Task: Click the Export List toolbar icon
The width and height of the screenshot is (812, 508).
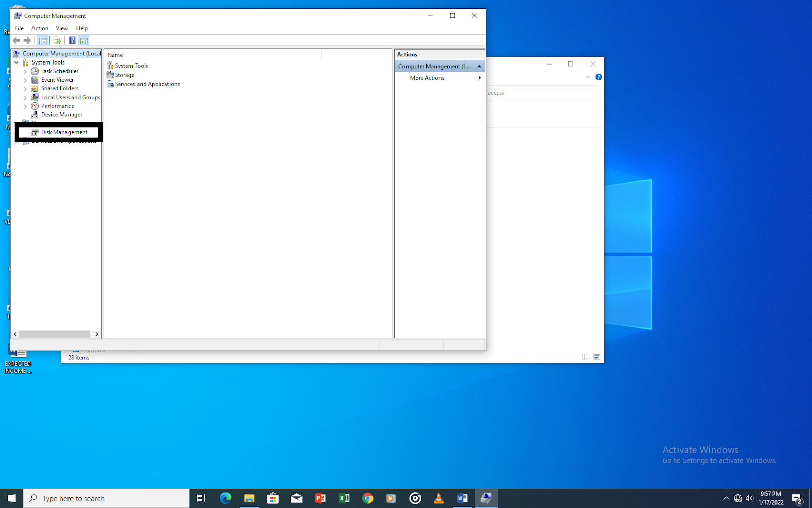Action: coord(57,41)
